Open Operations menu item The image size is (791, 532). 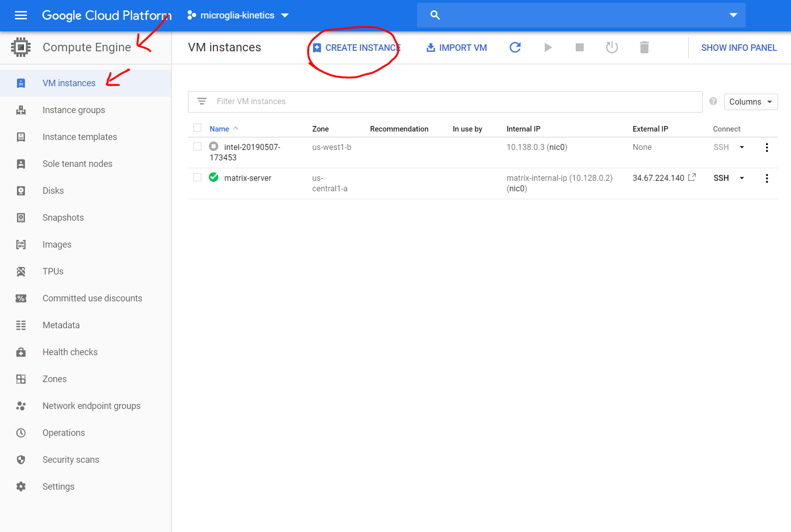tap(64, 433)
